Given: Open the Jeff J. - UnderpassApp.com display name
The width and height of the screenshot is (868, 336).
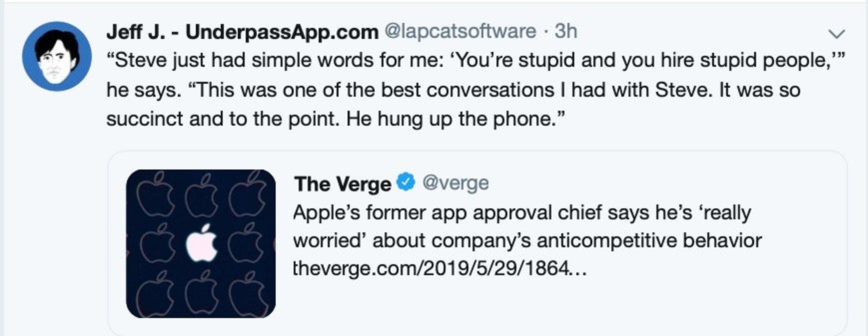Looking at the screenshot, I should [242, 32].
